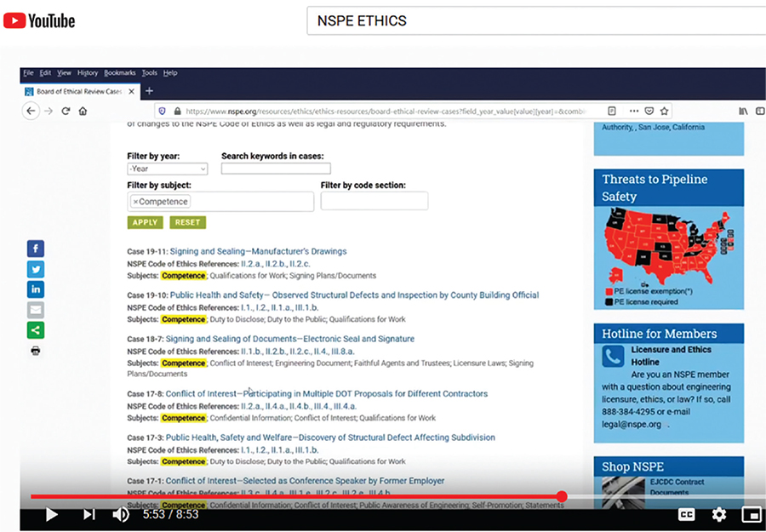Viewport: 766px width, 532px height.
Task: Click the APPLY button
Action: tap(145, 222)
